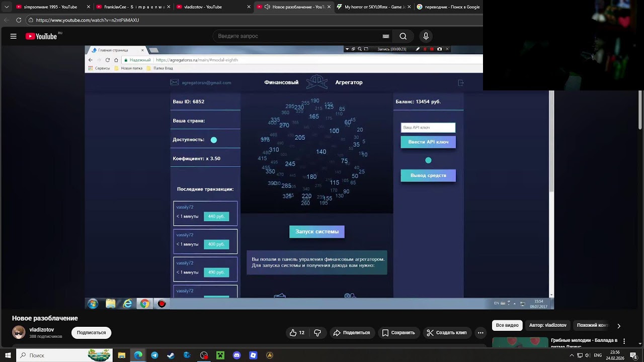Screen dimensions: 644x362
Task: Switch to переводчик Google search tab
Action: pyautogui.click(x=448, y=7)
